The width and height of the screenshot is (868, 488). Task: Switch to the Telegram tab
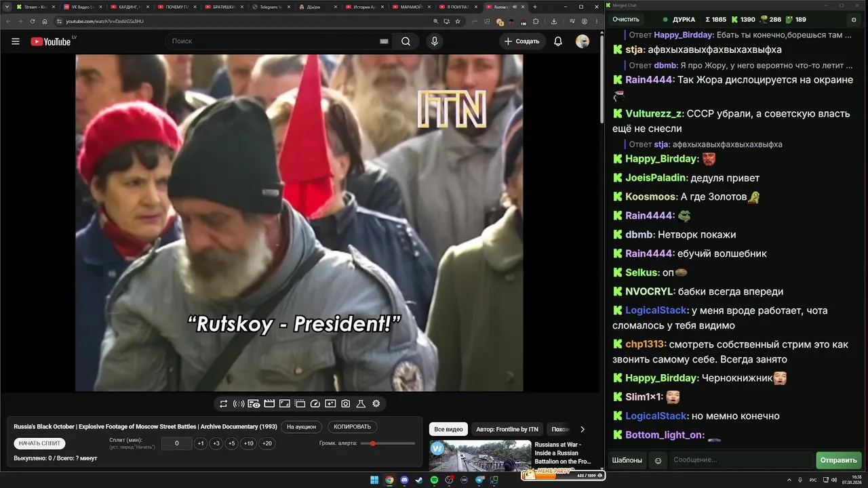(x=271, y=7)
